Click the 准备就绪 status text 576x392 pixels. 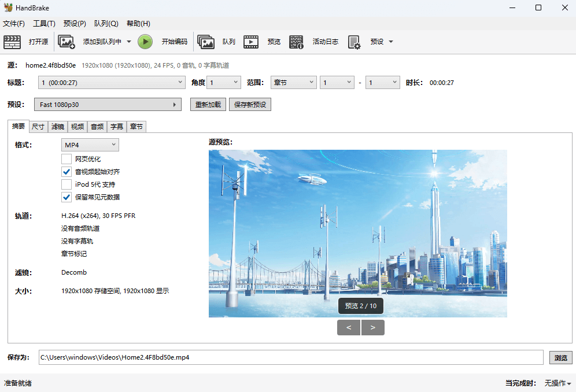pos(17,383)
